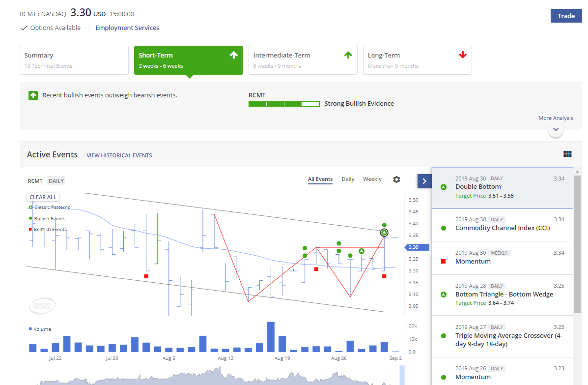The width and height of the screenshot is (588, 385).
Task: Click red square beside weekly Momentum event
Action: [x=443, y=261]
